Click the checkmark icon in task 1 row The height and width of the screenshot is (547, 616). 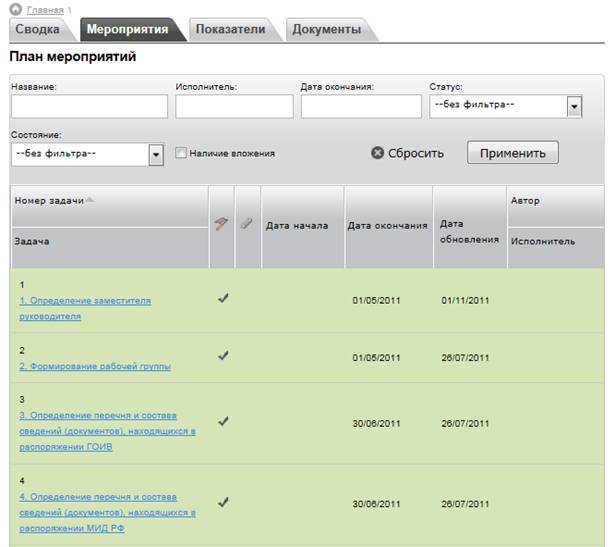pos(223,298)
